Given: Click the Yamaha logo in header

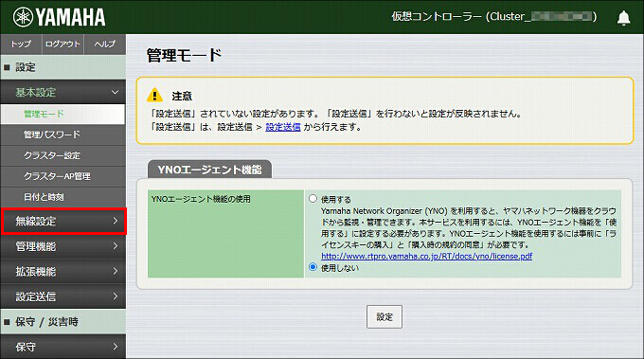Looking at the screenshot, I should point(59,17).
